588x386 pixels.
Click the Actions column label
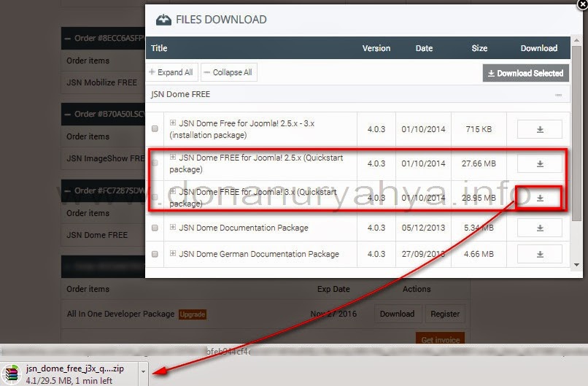417,289
